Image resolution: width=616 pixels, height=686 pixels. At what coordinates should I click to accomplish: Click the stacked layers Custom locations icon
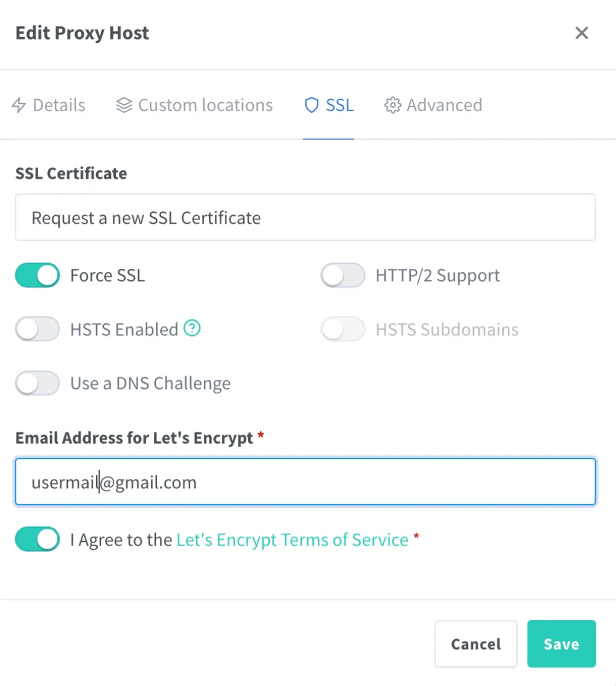(124, 105)
